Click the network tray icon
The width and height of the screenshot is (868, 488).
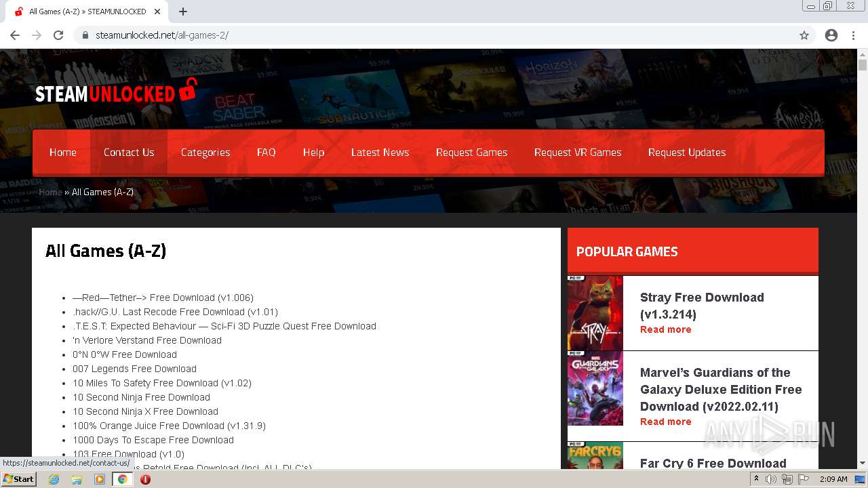pyautogui.click(x=787, y=479)
